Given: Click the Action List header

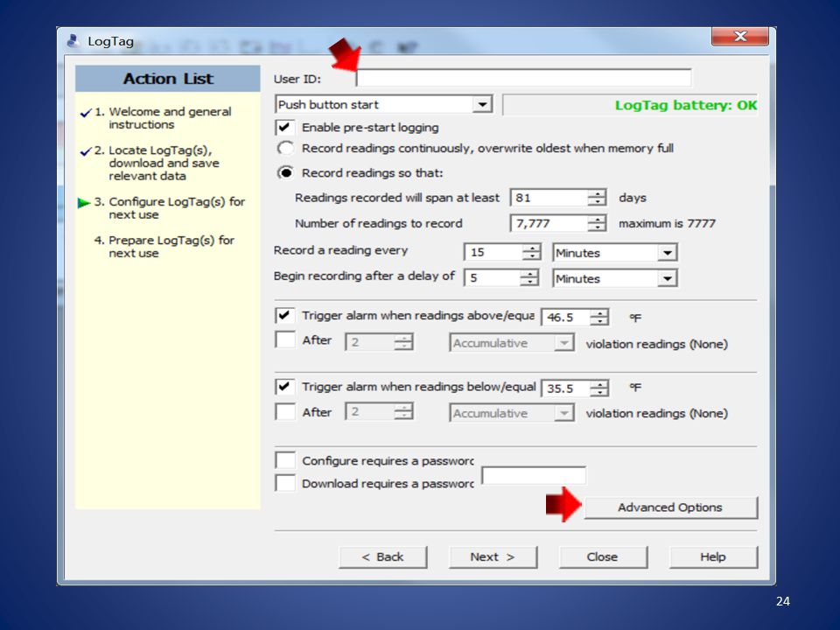Looking at the screenshot, I should coord(168,79).
